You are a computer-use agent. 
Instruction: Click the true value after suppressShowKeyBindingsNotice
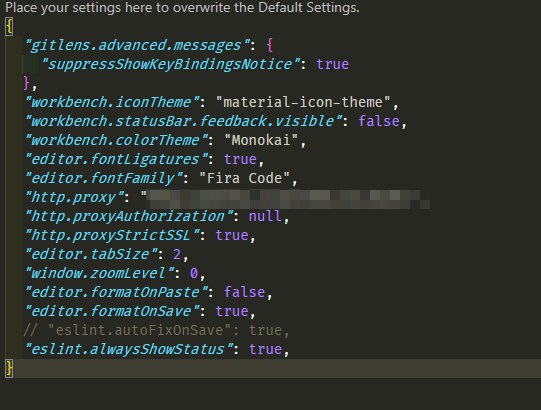pyautogui.click(x=333, y=65)
